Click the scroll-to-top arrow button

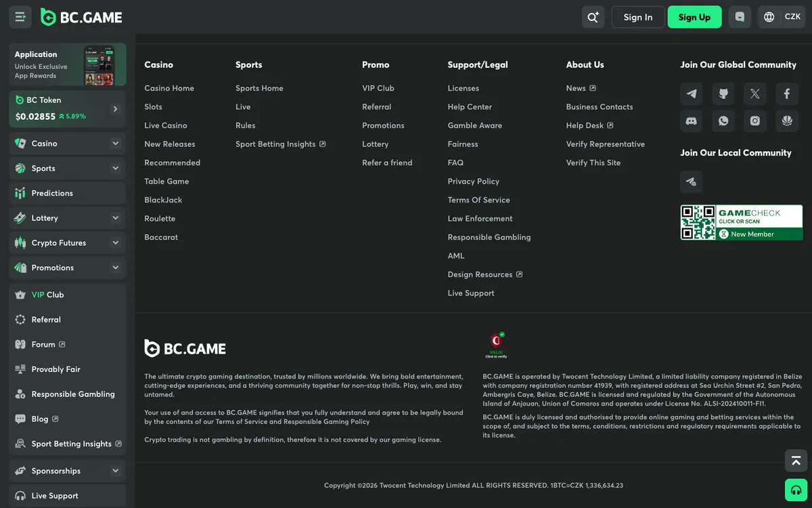[796, 461]
